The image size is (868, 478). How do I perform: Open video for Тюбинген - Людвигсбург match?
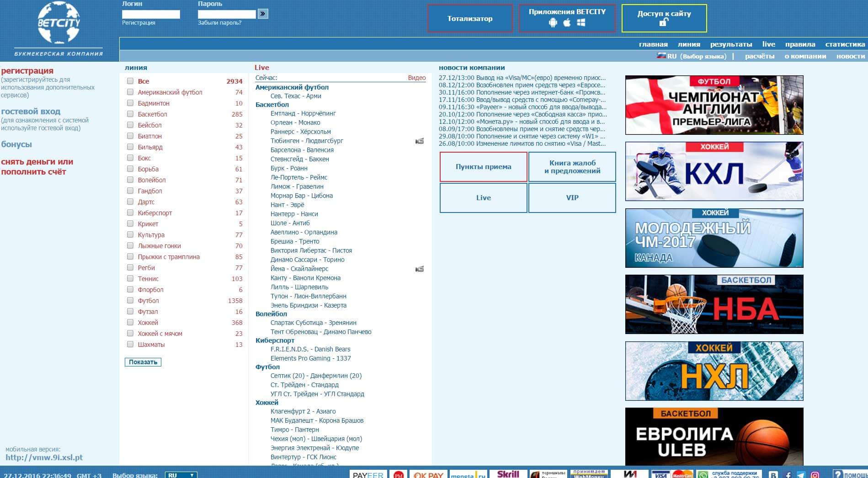[419, 141]
